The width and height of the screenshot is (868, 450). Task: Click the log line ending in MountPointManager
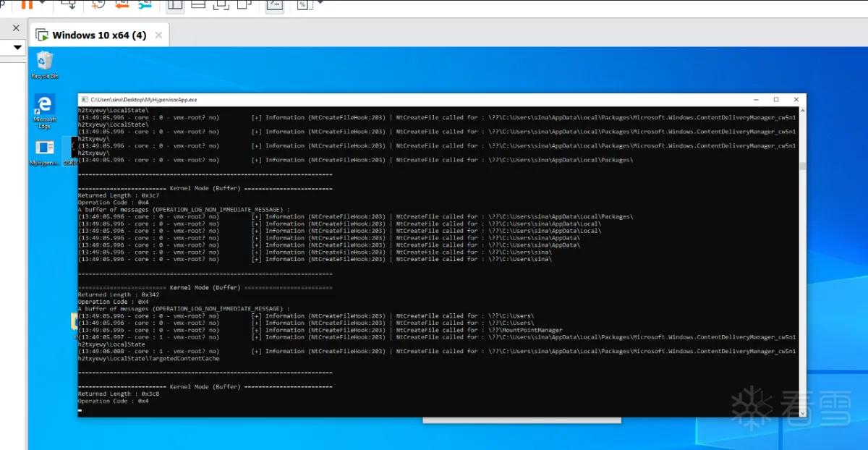click(320, 330)
